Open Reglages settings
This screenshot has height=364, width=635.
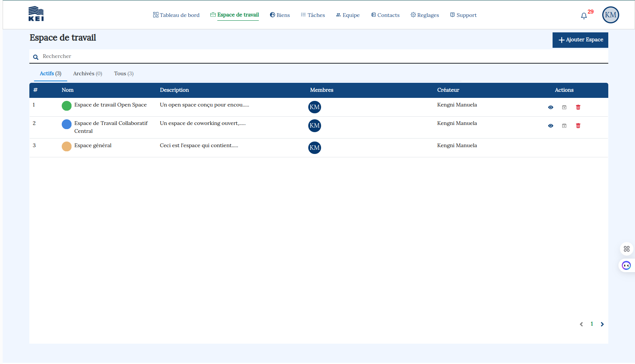click(425, 15)
